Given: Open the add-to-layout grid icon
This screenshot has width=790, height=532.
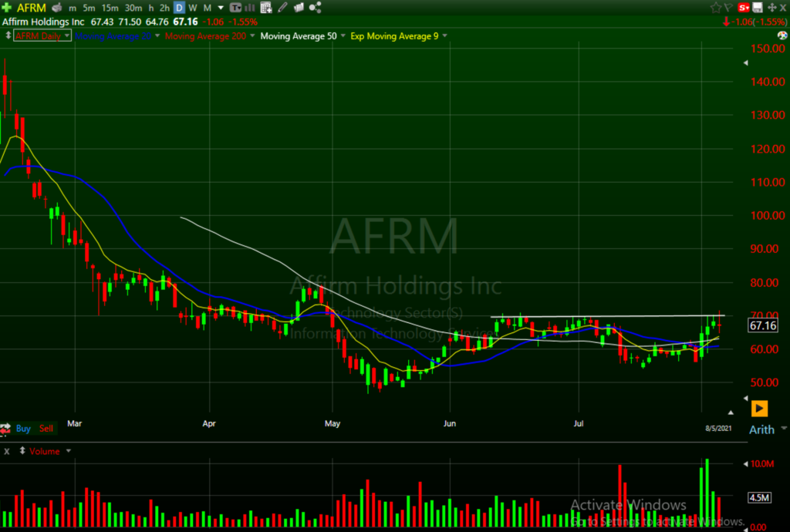Looking at the screenshot, I should [x=266, y=8].
